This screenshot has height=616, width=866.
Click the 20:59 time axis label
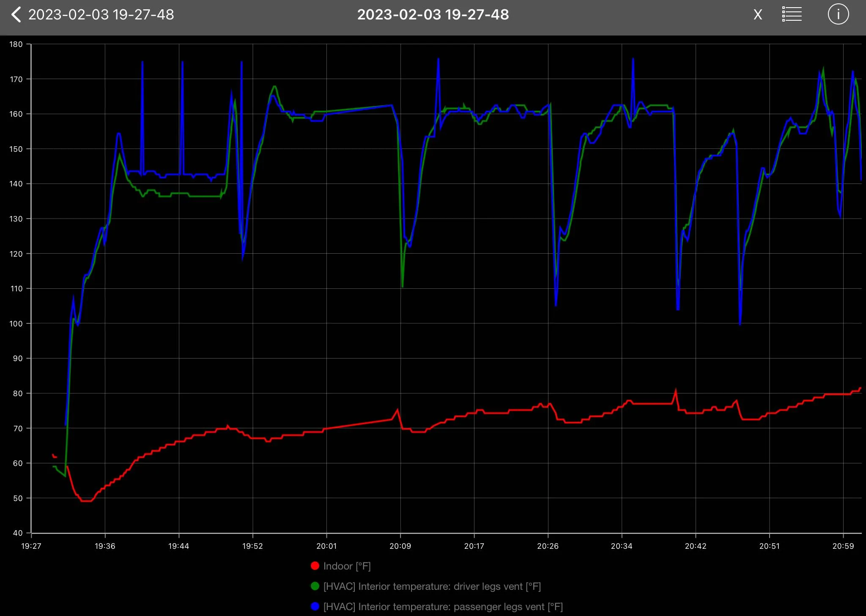point(843,546)
